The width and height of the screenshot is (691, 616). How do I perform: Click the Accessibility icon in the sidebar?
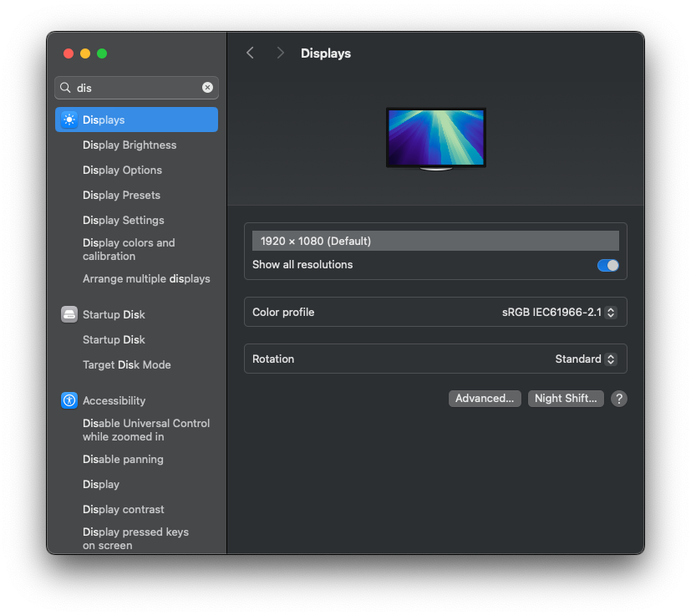69,400
